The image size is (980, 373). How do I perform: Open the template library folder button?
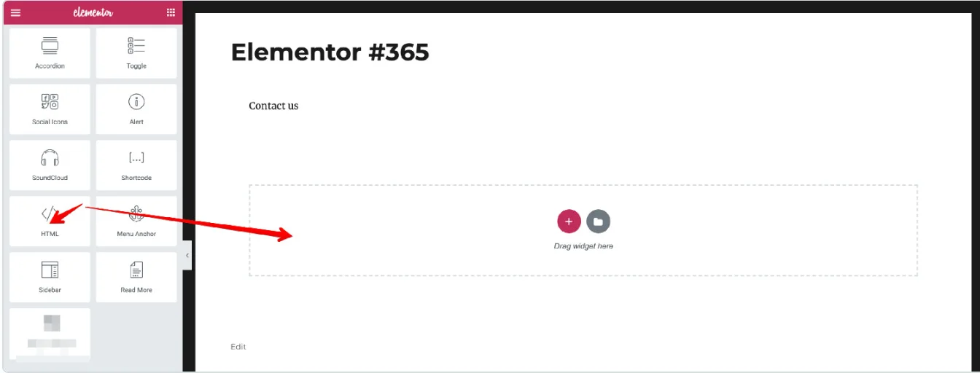pyautogui.click(x=598, y=221)
